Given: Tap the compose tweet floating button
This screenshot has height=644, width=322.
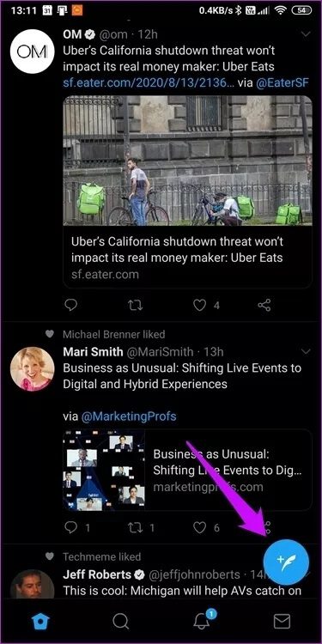Looking at the screenshot, I should pyautogui.click(x=286, y=562).
